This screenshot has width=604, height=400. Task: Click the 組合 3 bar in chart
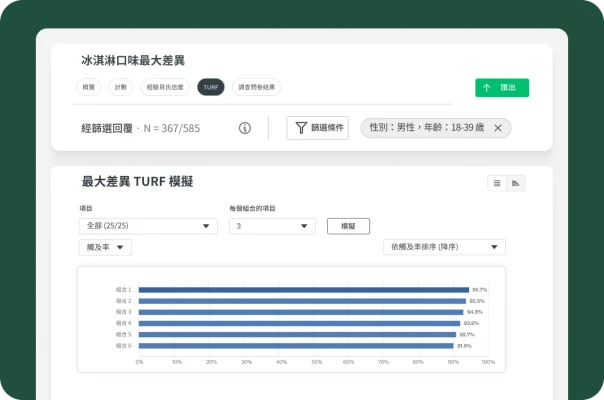point(301,312)
